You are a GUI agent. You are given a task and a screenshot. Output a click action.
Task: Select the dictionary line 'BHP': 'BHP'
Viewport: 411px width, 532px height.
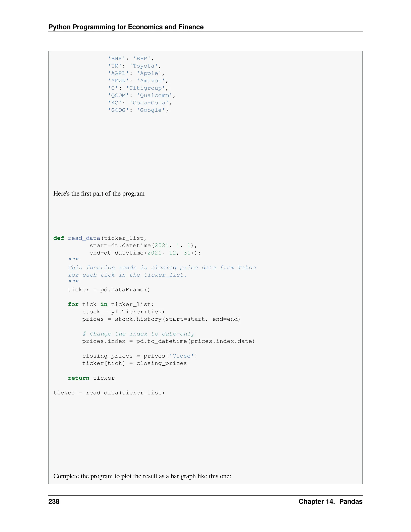(131, 59)
